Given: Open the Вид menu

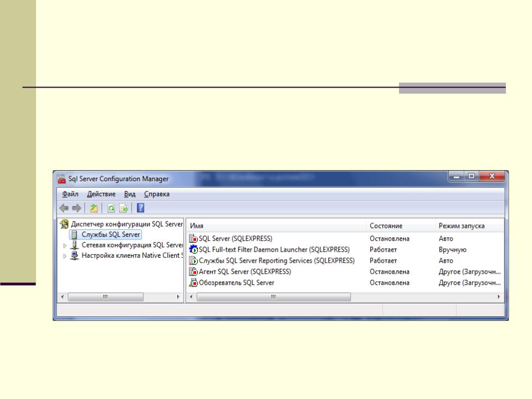Looking at the screenshot, I should tap(130, 194).
